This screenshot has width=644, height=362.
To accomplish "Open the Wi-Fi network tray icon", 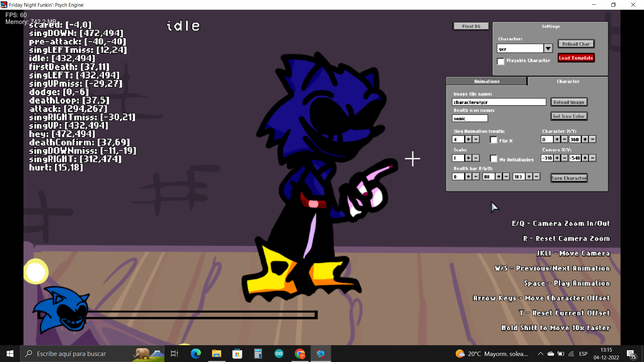I will tap(571, 354).
